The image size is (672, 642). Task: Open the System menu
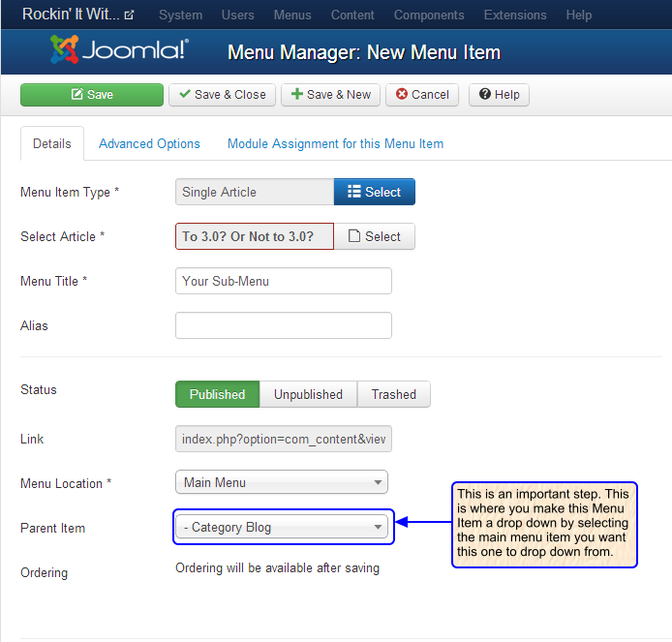[x=180, y=15]
